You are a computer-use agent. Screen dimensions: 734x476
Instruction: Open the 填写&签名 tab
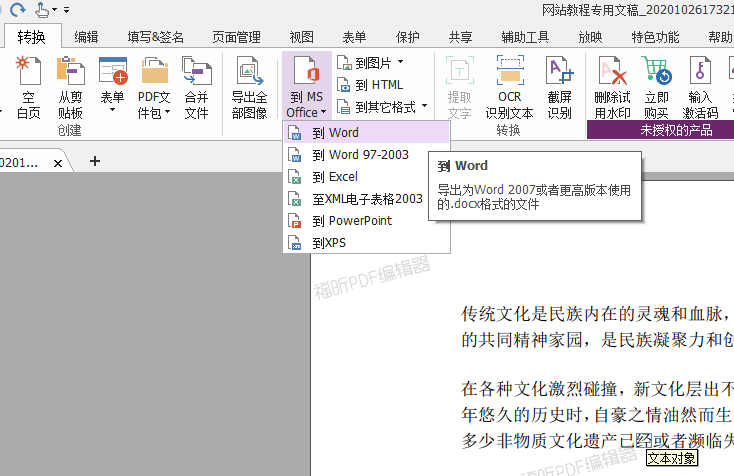coord(155,37)
